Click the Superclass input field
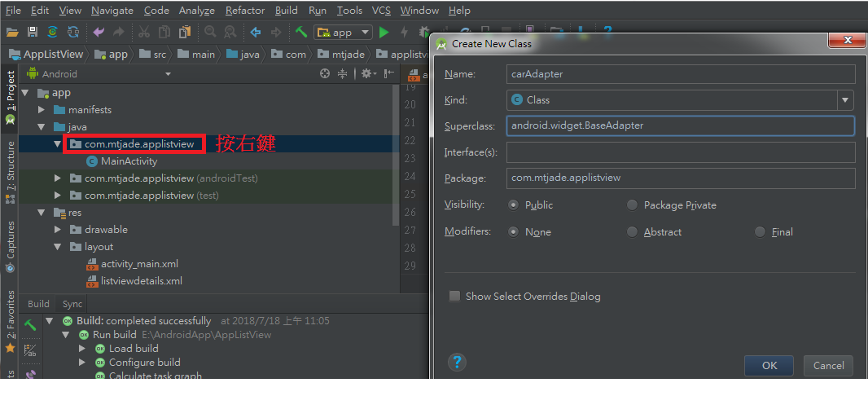The height and width of the screenshot is (396, 868). 681,125
